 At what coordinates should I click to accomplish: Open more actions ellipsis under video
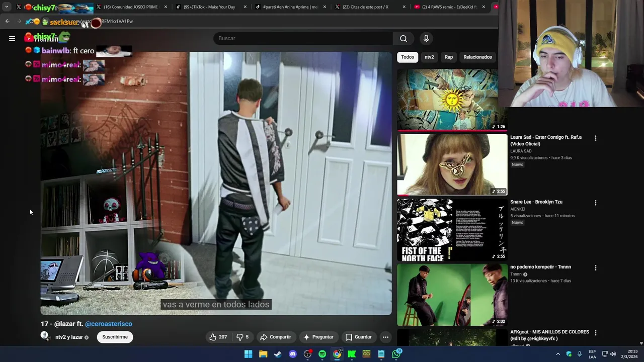385,337
